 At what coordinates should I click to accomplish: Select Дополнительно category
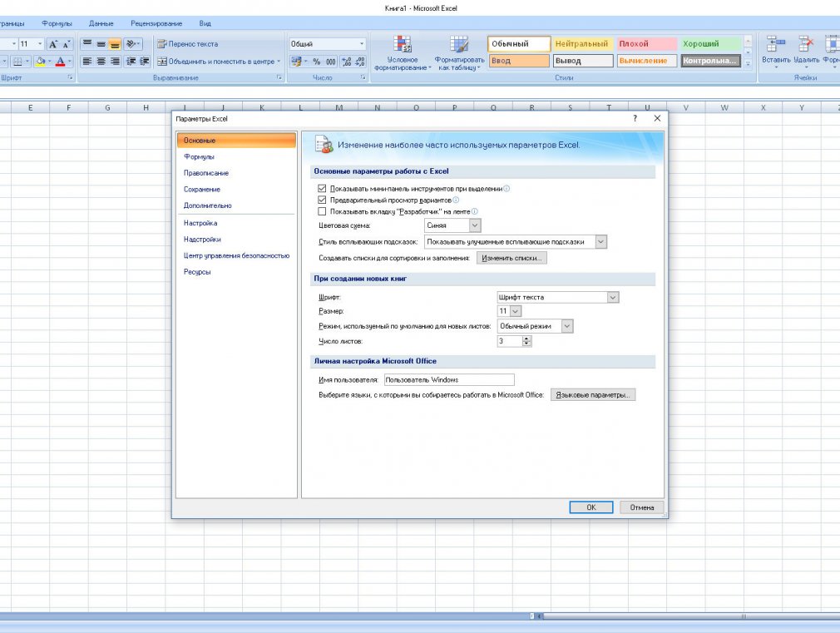236,205
